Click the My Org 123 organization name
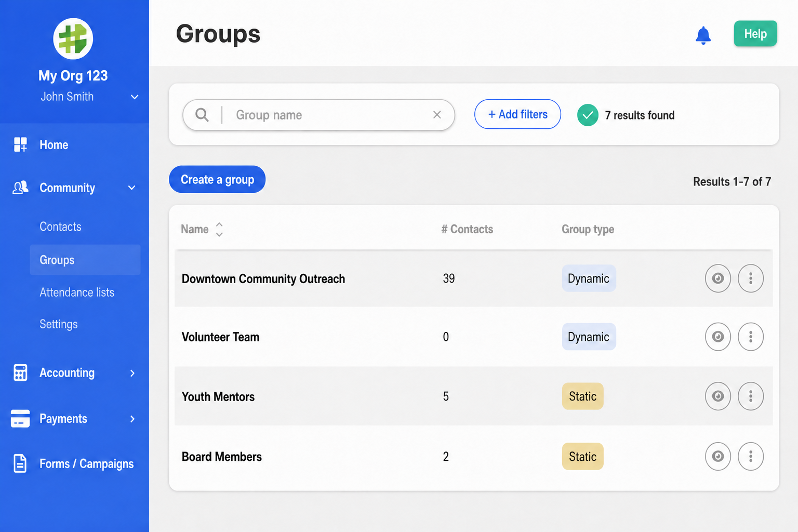 pos(73,76)
